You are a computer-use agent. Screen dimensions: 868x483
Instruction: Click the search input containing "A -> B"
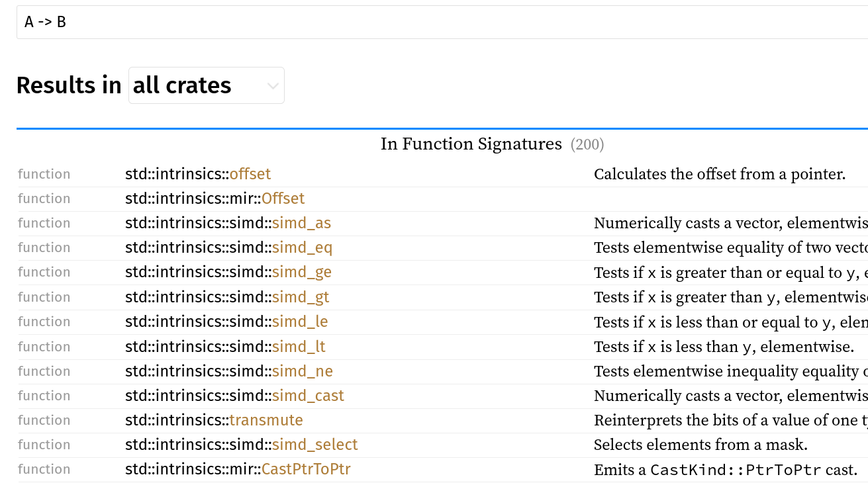(x=437, y=22)
